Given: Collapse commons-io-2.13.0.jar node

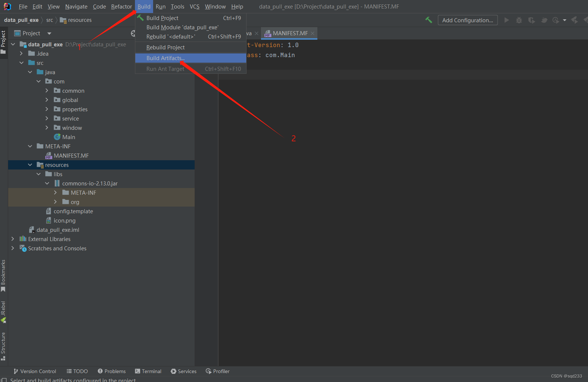Looking at the screenshot, I should 47,183.
